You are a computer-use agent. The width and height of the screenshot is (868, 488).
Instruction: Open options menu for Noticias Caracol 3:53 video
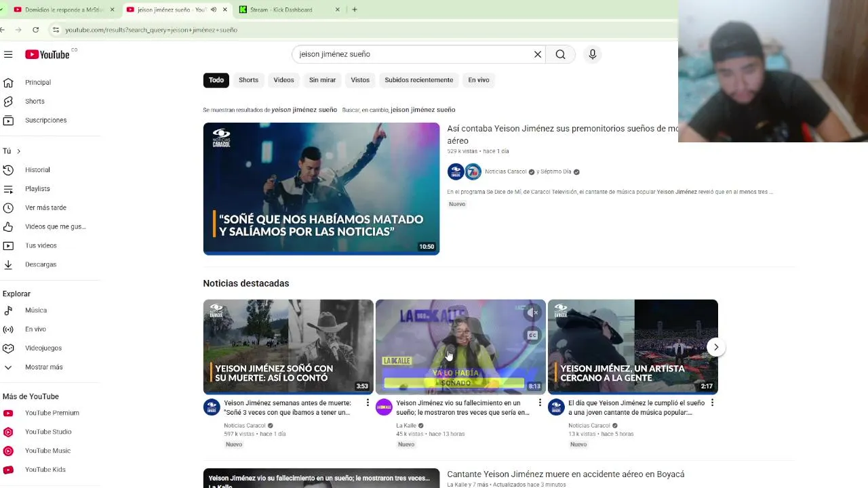[368, 403]
